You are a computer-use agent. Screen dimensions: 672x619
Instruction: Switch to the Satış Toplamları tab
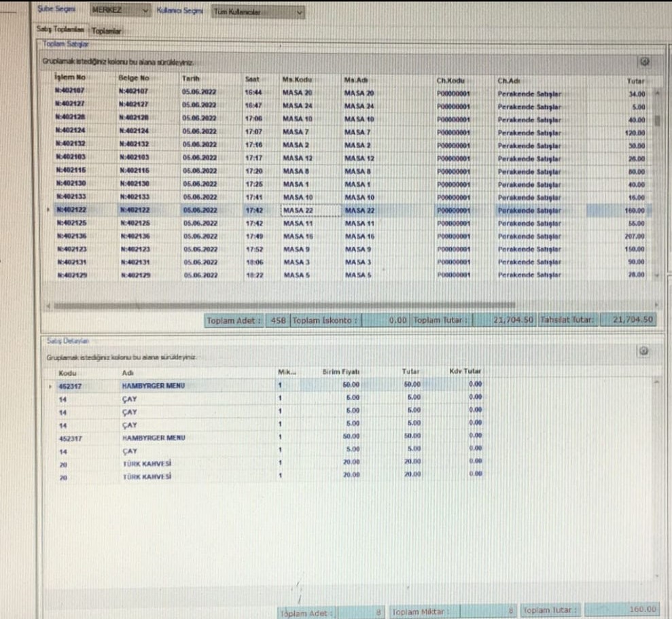[60, 29]
